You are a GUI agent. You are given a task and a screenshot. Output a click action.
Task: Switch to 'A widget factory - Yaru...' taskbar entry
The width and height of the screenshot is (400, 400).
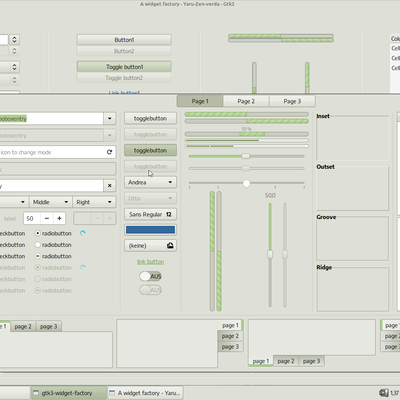[x=145, y=393]
